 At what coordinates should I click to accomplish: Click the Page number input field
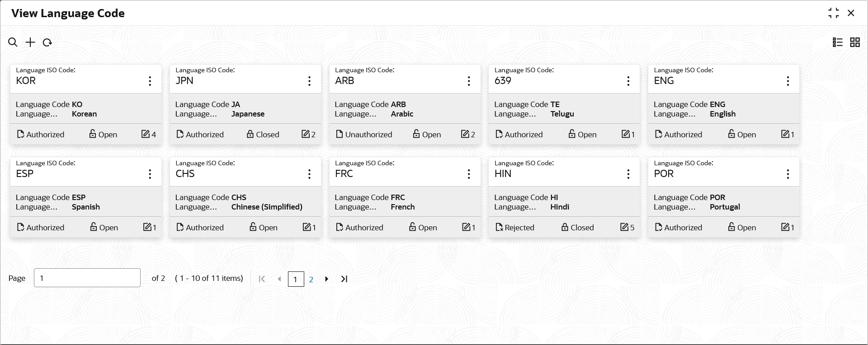point(87,278)
